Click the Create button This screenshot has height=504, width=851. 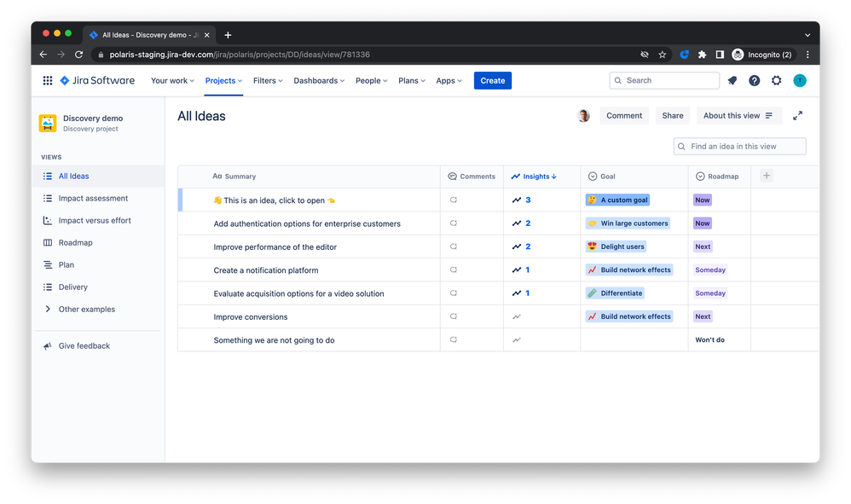(x=492, y=80)
